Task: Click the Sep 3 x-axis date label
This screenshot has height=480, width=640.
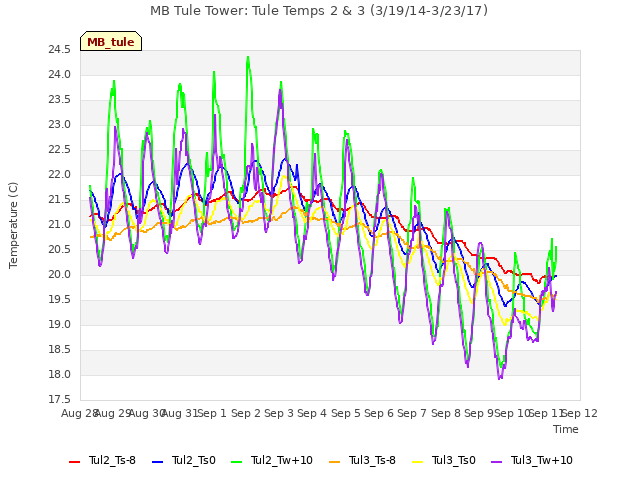Action: [279, 413]
